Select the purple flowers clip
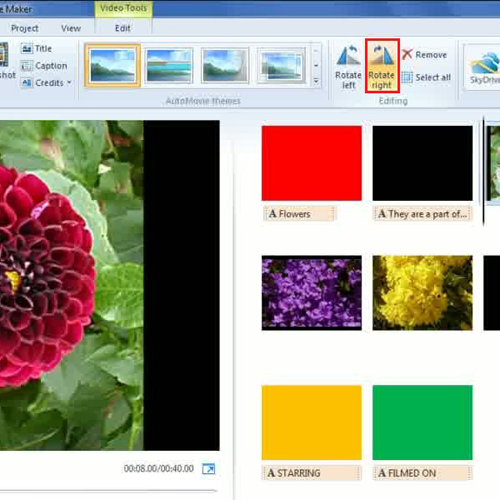Viewport: 500px width, 500px height. click(x=312, y=293)
